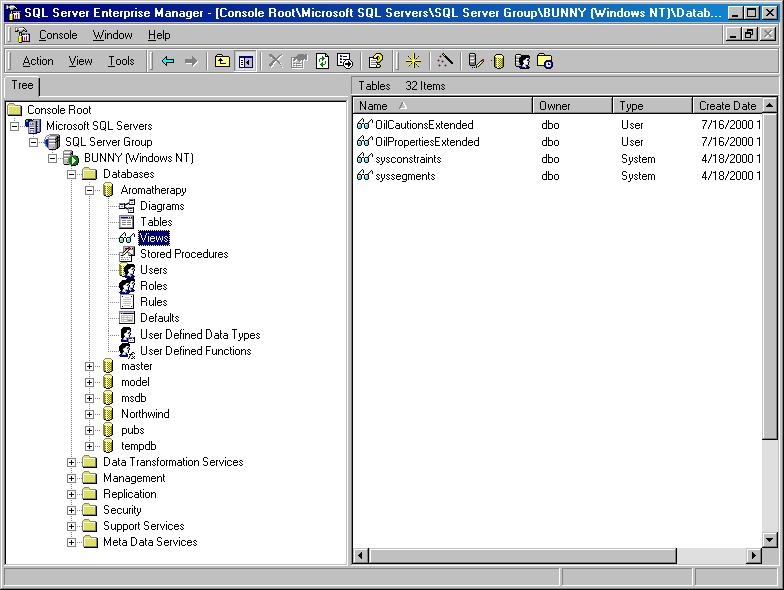Open Properties from the toolbar
This screenshot has width=784, height=590.
[299, 62]
